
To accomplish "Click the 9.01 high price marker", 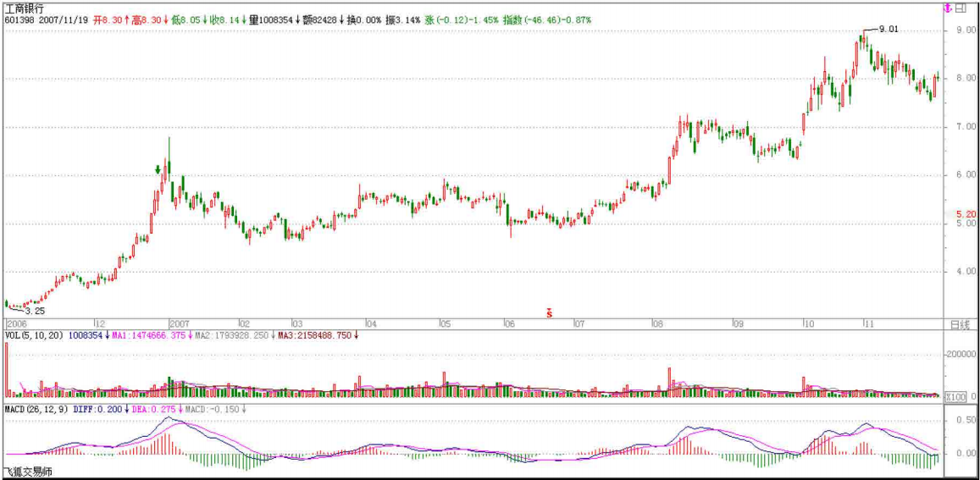I will click(887, 29).
